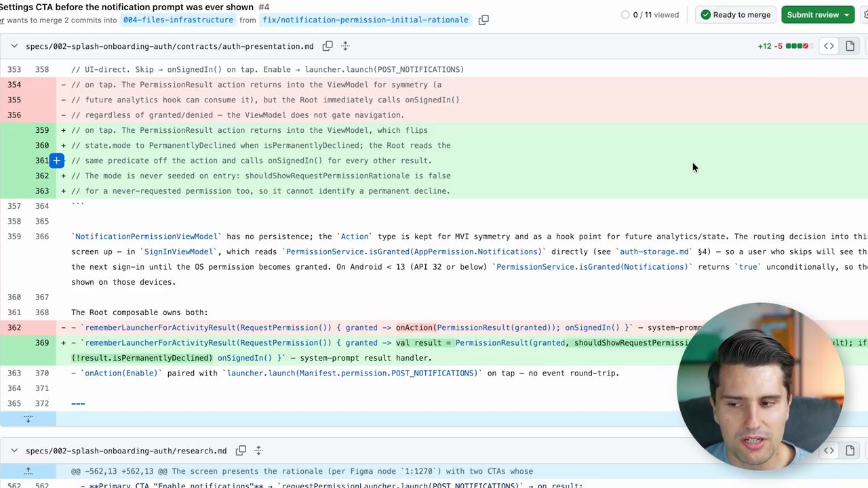
Task: Copy path of auth-presentation.md file
Action: coord(328,46)
